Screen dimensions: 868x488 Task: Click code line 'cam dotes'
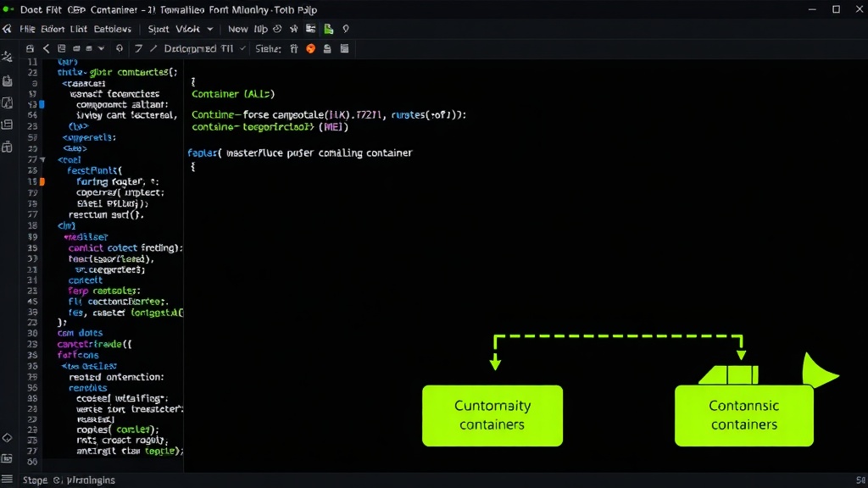click(81, 333)
